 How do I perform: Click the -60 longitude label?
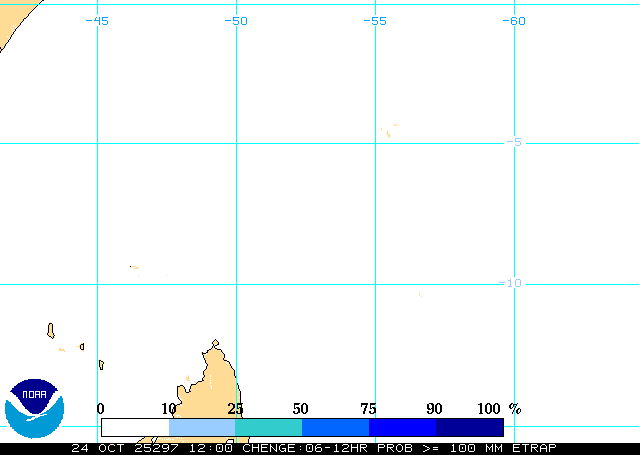(514, 20)
